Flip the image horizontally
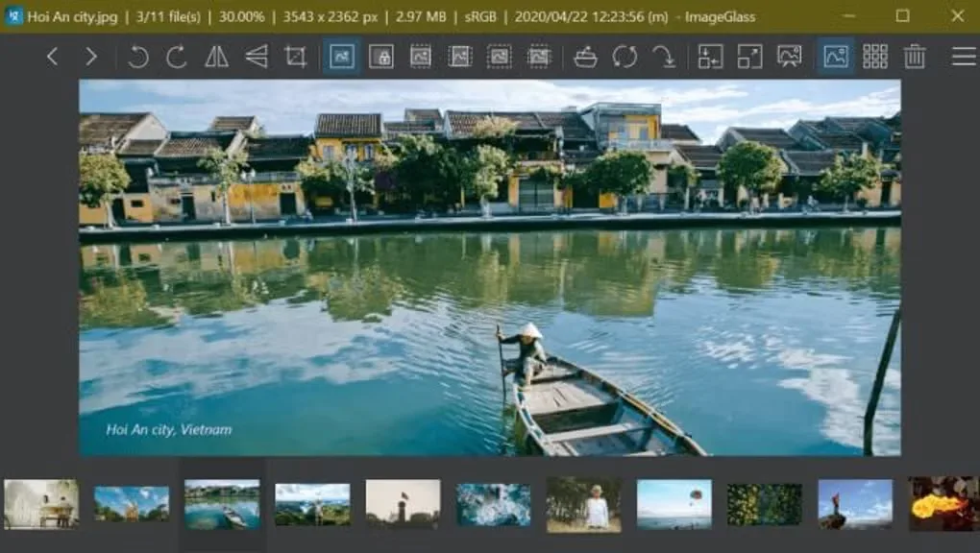 click(216, 57)
